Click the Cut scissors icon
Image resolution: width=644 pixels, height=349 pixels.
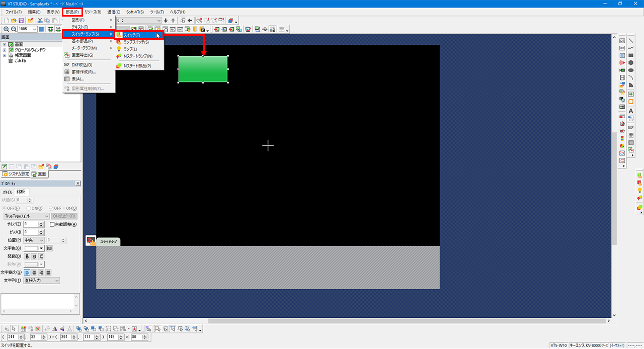coord(40,20)
